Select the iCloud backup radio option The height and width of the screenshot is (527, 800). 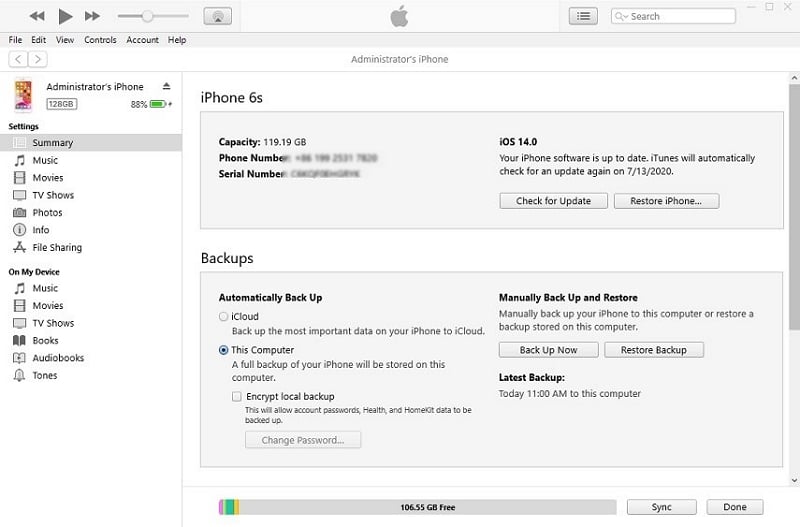click(x=224, y=317)
